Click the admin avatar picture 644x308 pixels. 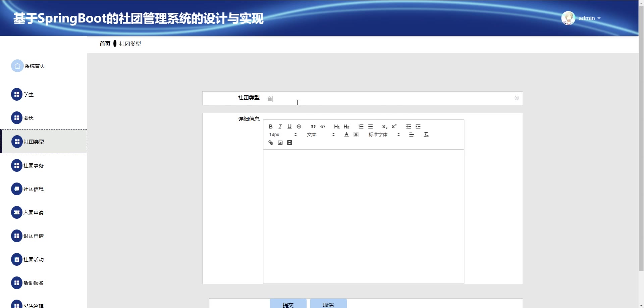(x=568, y=18)
